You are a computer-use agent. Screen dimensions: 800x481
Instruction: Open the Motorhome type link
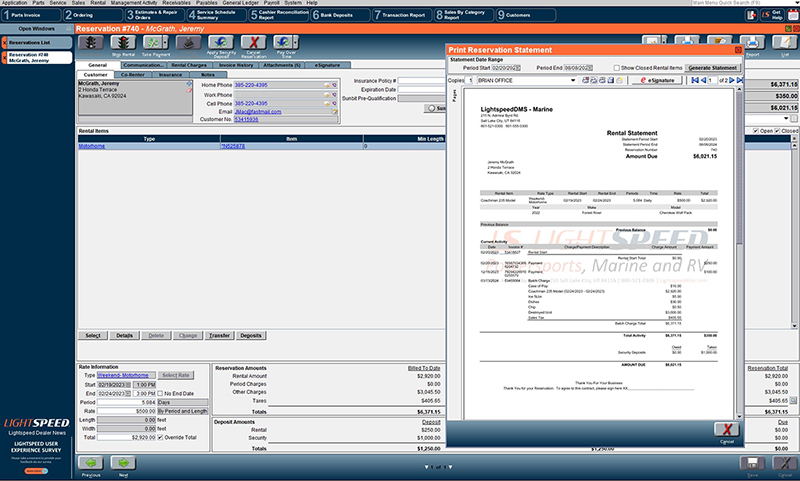pos(92,146)
